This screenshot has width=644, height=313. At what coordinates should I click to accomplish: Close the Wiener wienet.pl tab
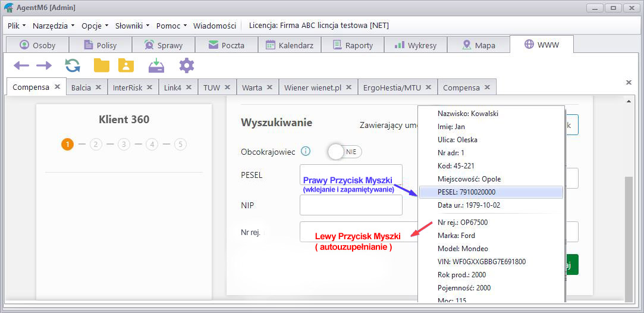(x=348, y=87)
